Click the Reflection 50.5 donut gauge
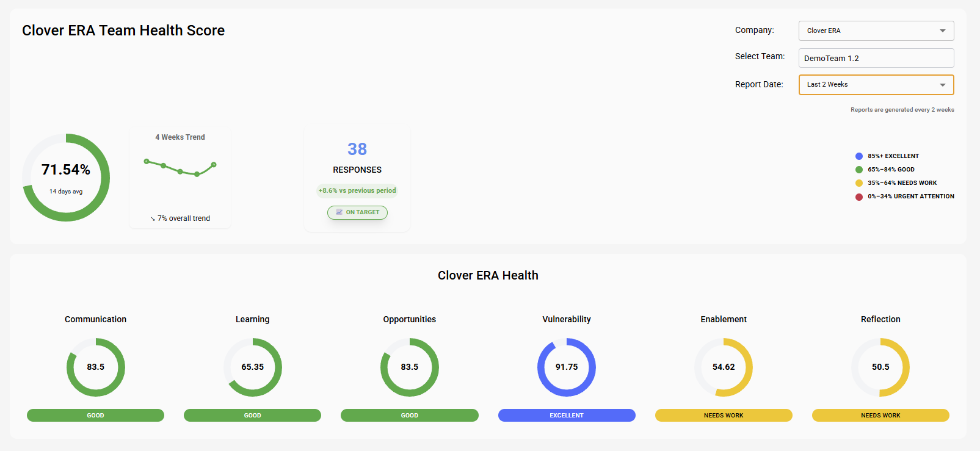Image resolution: width=980 pixels, height=451 pixels. (x=880, y=367)
